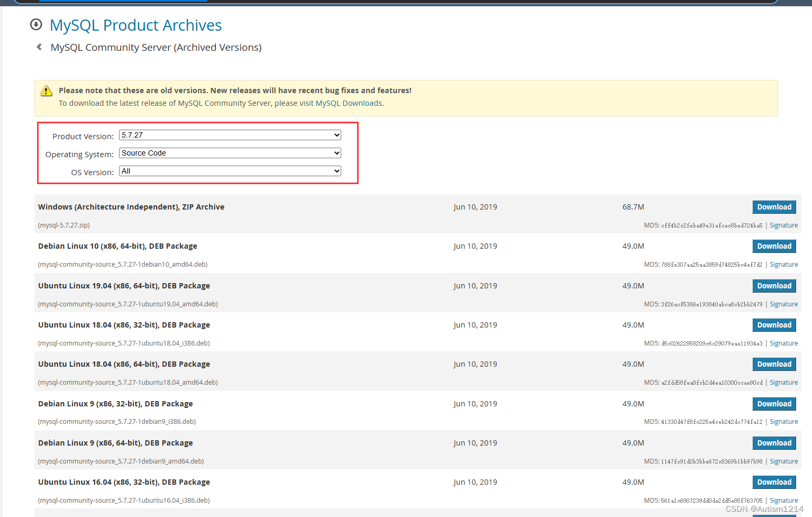Image resolution: width=812 pixels, height=517 pixels.
Task: Click the Debian Linux 9 (x86, 64-bit) title
Action: (115, 443)
